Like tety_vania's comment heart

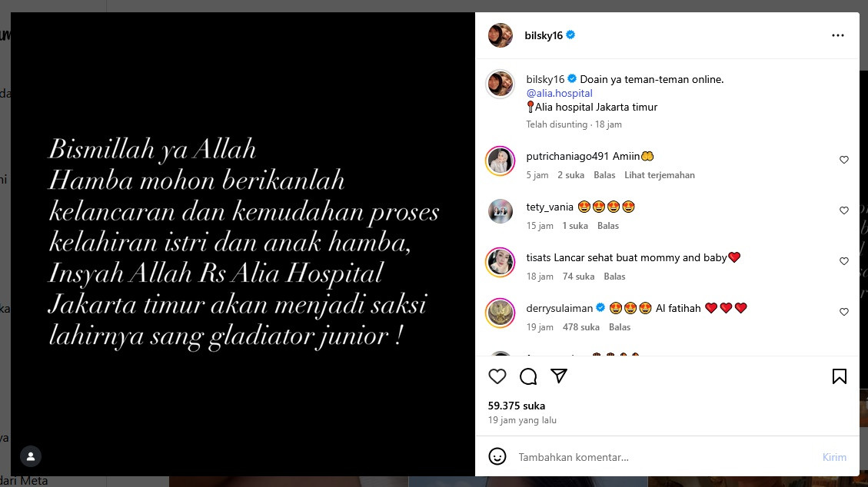[843, 210]
